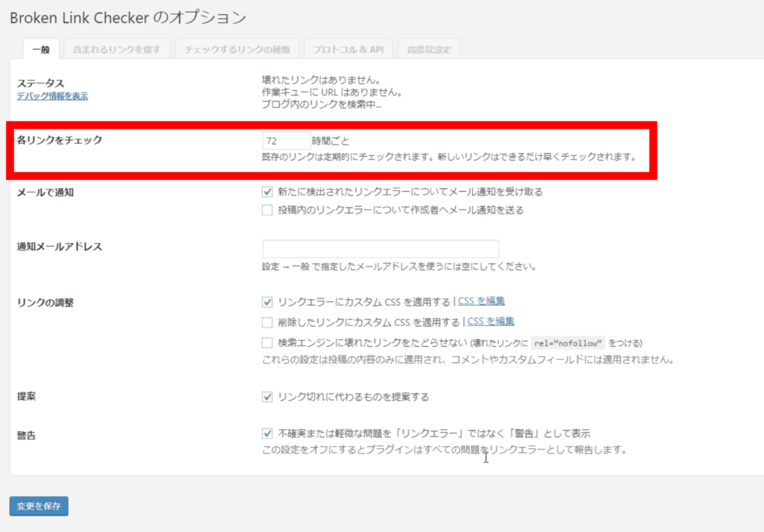The width and height of the screenshot is (764, 532).
Task: Click the Broken Link Checker のオプション heading
Action: point(128,18)
